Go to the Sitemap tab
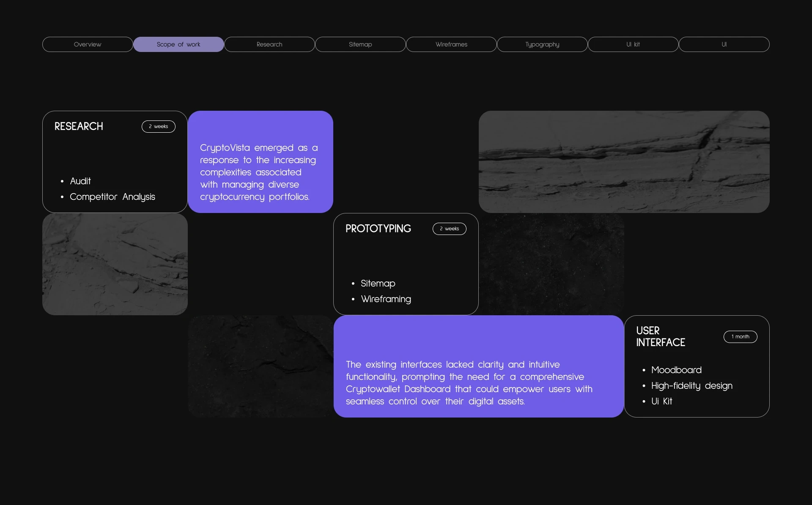This screenshot has width=812, height=505. [x=360, y=44]
